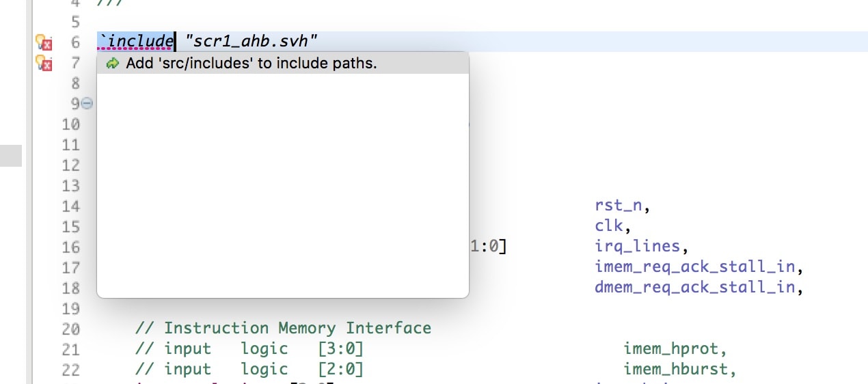Open the error quick-fix marker on line 6

(x=44, y=42)
